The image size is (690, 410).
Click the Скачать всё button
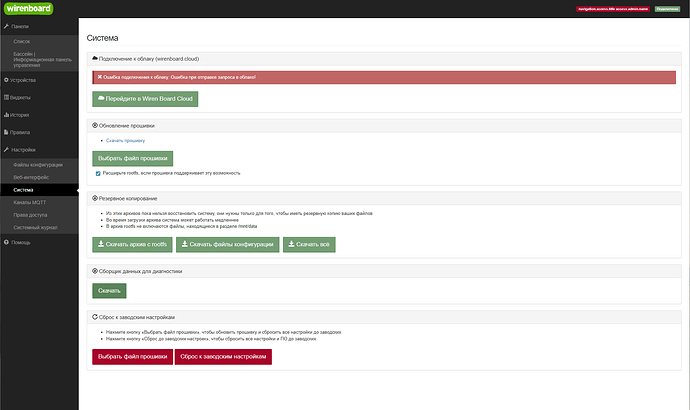(309, 245)
